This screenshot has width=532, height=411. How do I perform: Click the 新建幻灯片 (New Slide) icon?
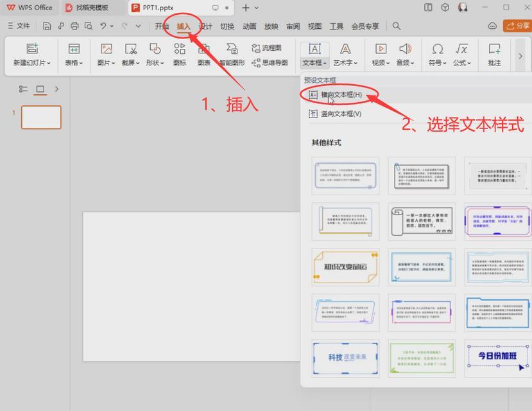[31, 49]
